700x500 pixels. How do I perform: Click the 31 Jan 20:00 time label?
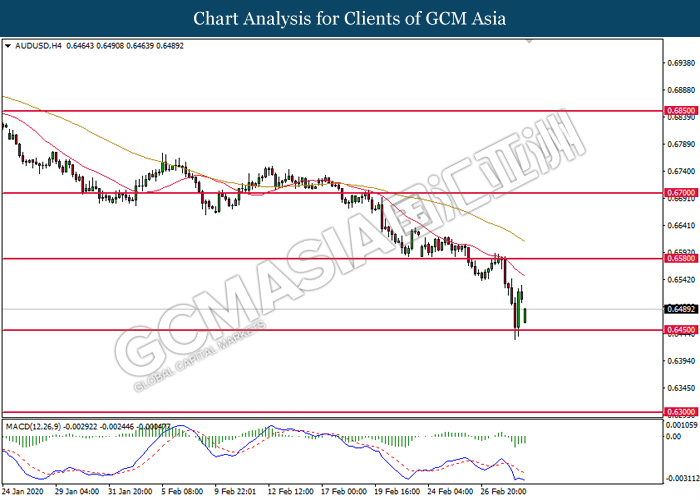130,491
